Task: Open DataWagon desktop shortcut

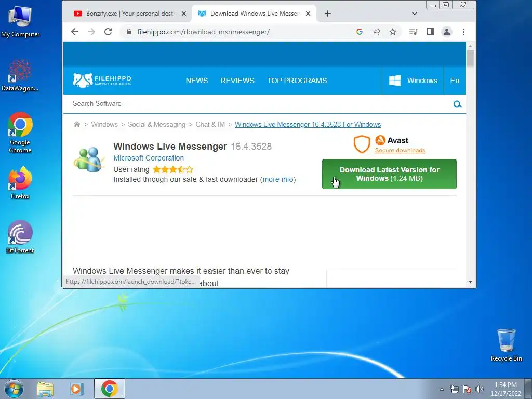Action: click(20, 75)
